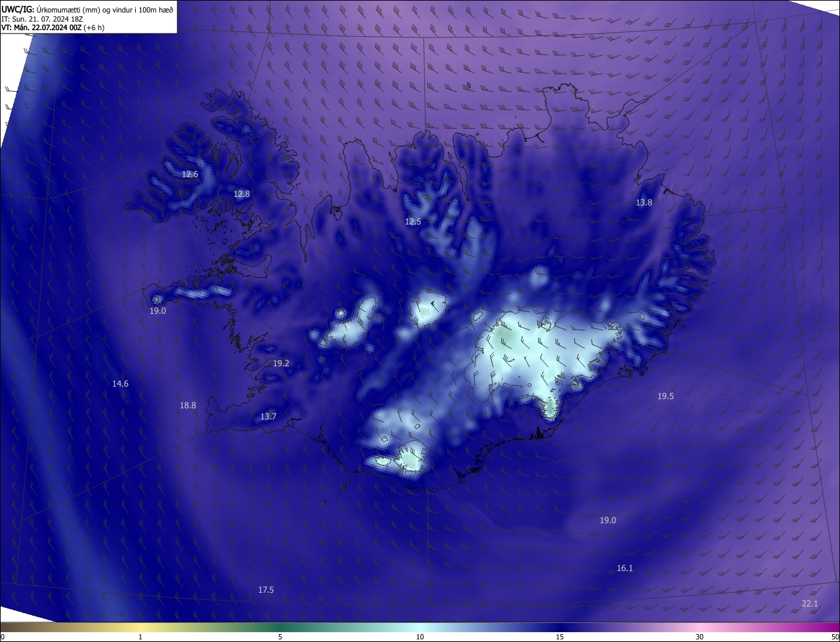The image size is (840, 642).
Task: Click the 22.1 value label
Action: (810, 604)
